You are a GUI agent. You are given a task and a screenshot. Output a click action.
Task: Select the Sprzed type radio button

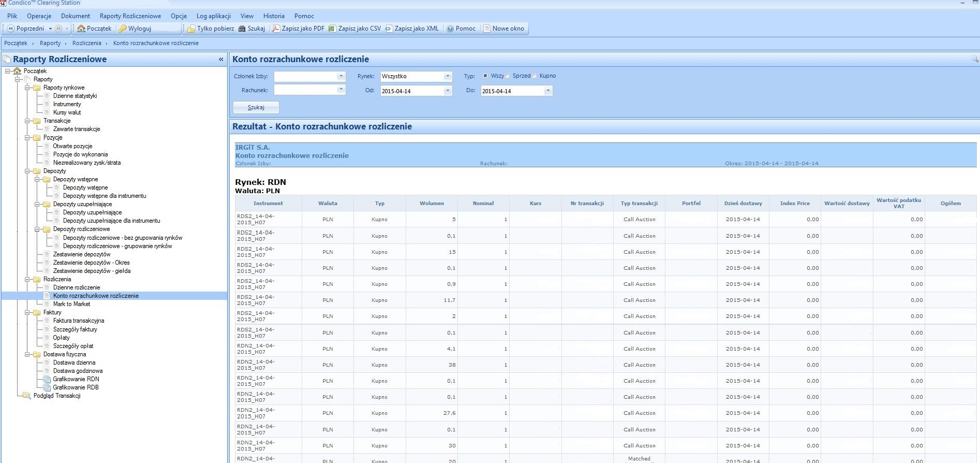coord(507,76)
